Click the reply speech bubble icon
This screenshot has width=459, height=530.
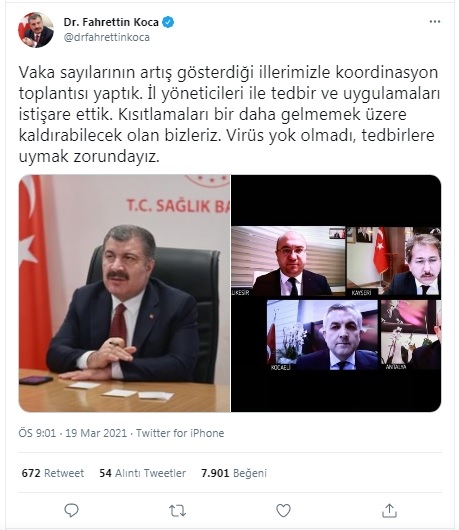pyautogui.click(x=71, y=510)
